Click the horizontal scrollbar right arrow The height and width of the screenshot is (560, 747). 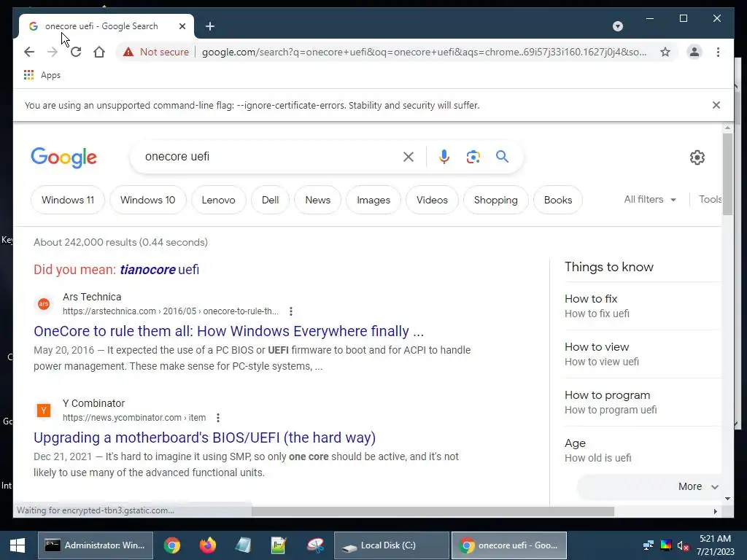click(715, 511)
